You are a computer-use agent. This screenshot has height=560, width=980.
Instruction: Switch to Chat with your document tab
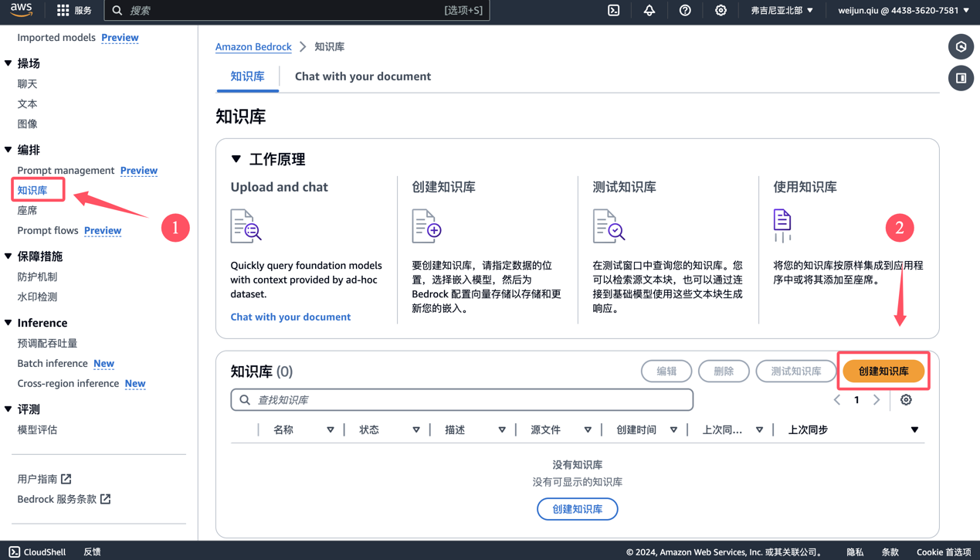[363, 76]
